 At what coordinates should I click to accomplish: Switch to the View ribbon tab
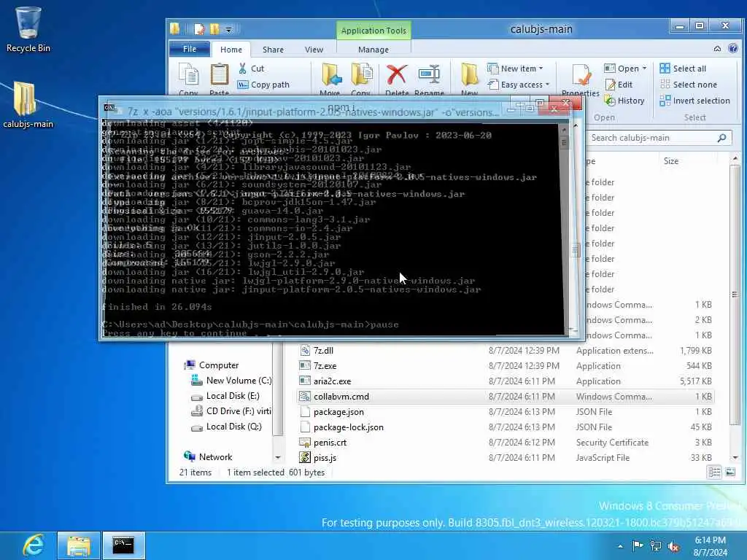(314, 50)
